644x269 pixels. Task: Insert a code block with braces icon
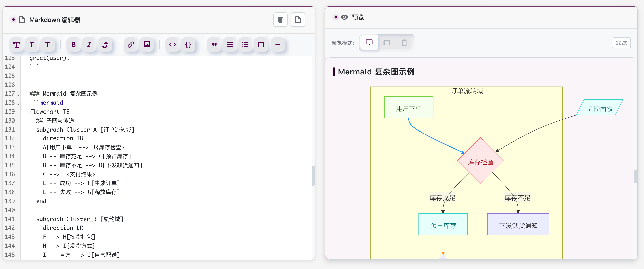[x=188, y=45]
